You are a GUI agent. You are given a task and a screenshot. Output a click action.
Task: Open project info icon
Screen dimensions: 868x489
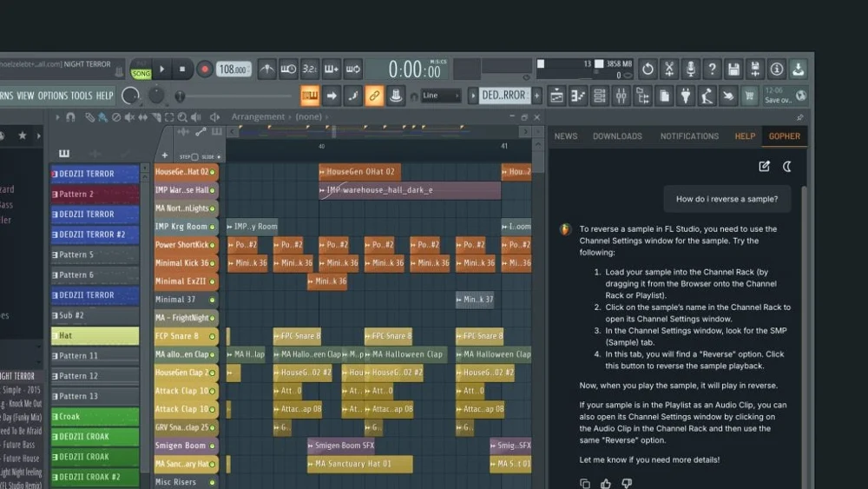pyautogui.click(x=777, y=69)
